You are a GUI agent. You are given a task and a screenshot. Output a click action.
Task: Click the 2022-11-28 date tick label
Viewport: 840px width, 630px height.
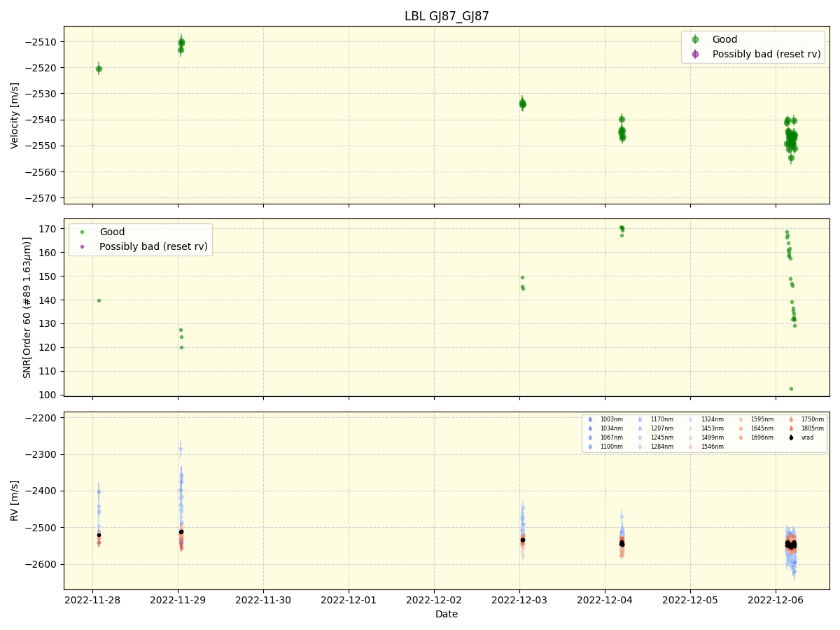92,599
